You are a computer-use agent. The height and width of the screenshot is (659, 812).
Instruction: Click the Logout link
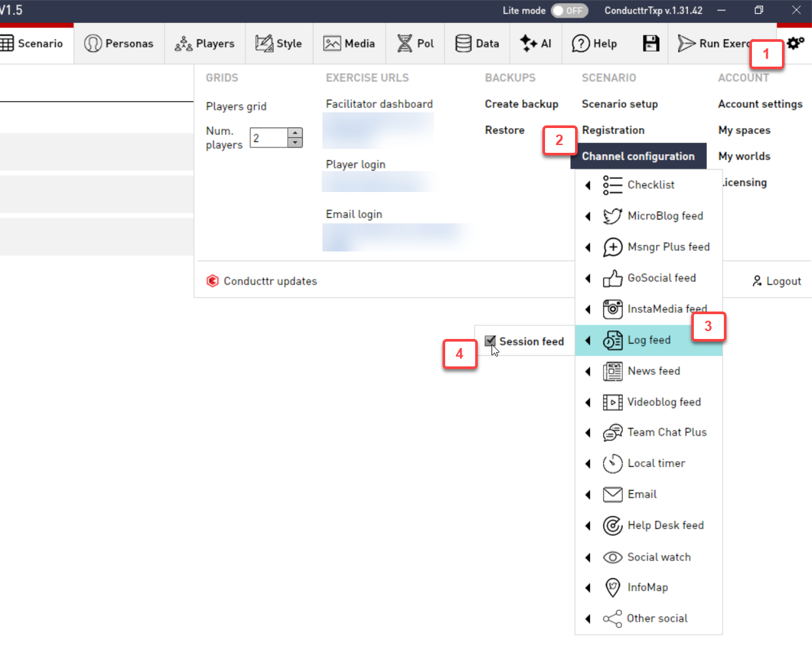click(x=776, y=281)
